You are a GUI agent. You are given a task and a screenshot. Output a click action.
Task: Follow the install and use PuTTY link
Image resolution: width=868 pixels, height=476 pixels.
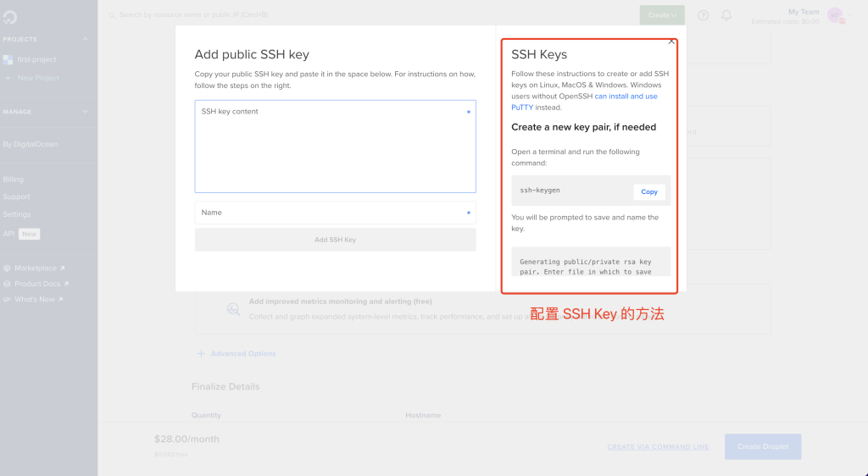tap(584, 102)
